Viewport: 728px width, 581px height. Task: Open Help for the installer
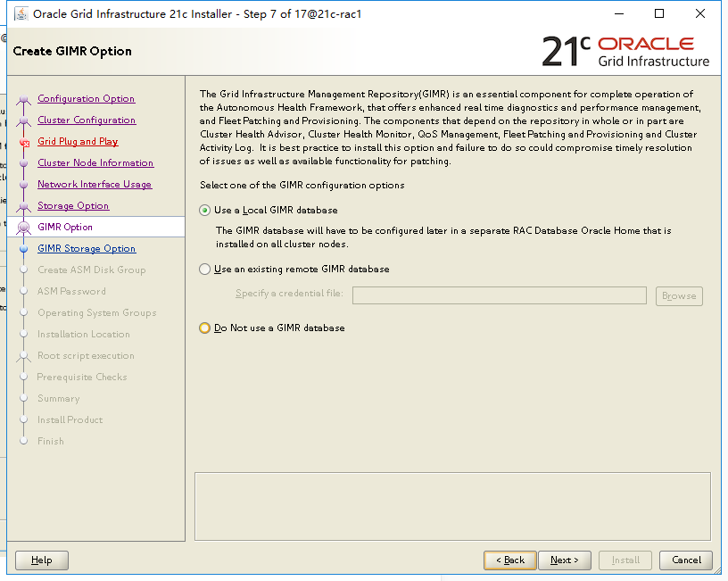point(42,560)
